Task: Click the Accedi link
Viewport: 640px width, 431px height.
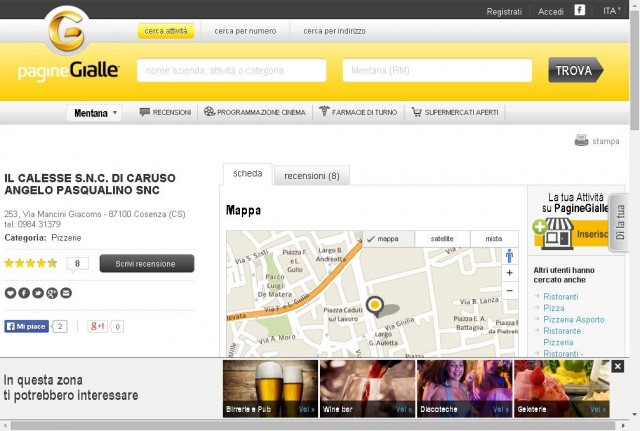Action: tap(550, 11)
